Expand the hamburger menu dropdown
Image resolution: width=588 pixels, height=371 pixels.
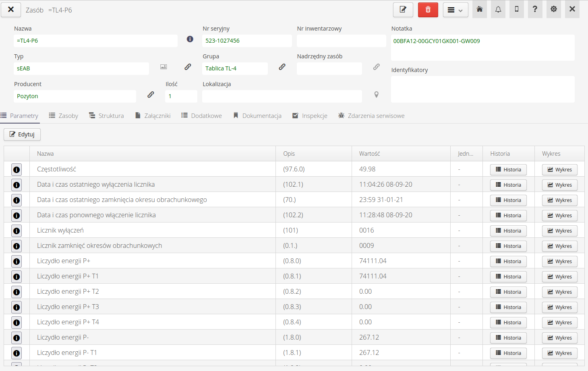click(x=455, y=10)
